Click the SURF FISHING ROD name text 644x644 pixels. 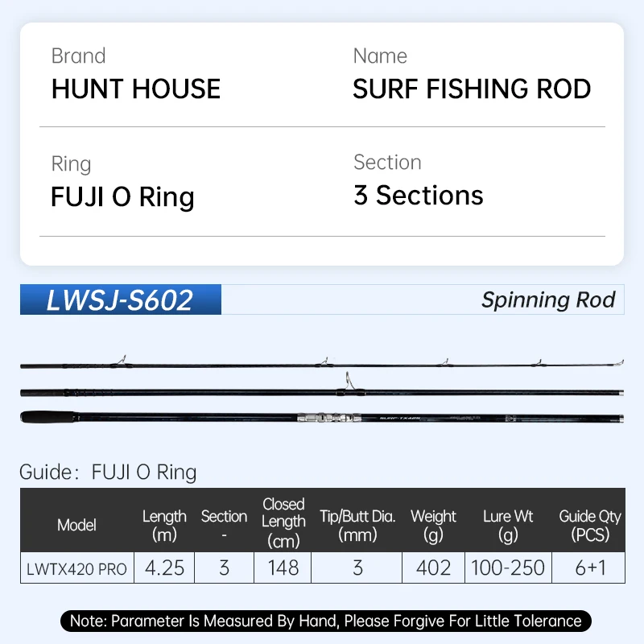coord(472,89)
